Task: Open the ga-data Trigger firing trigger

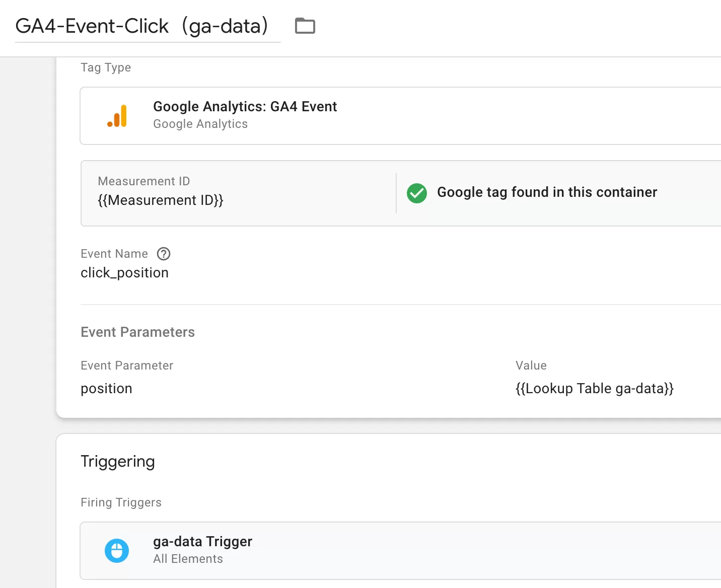Action: click(401, 551)
